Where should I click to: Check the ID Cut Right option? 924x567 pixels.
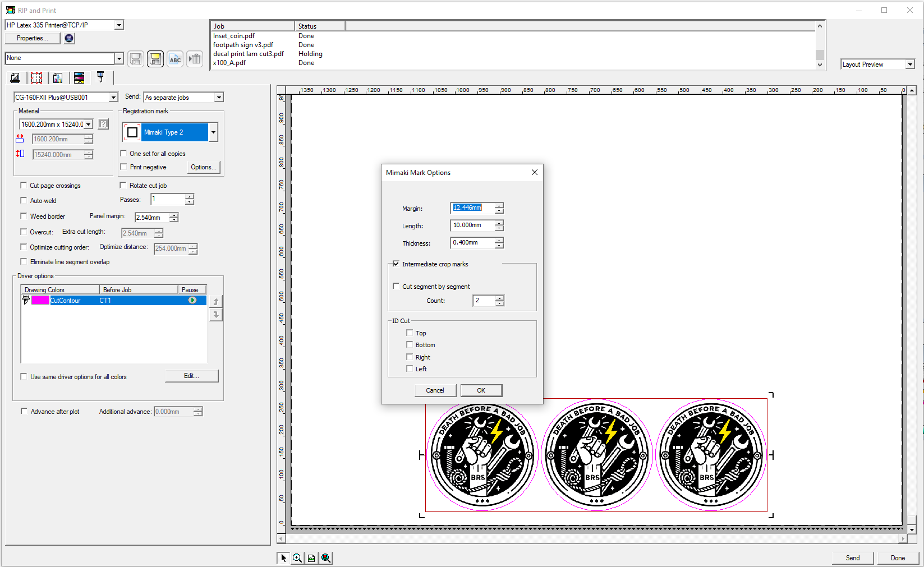410,357
